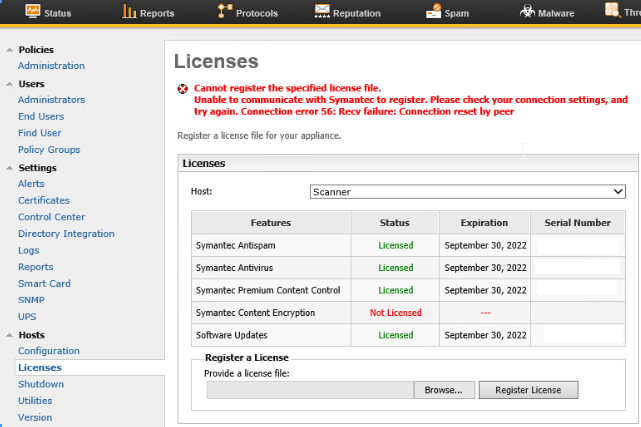The image size is (641, 427).
Task: Click the Browse... button
Action: click(442, 390)
